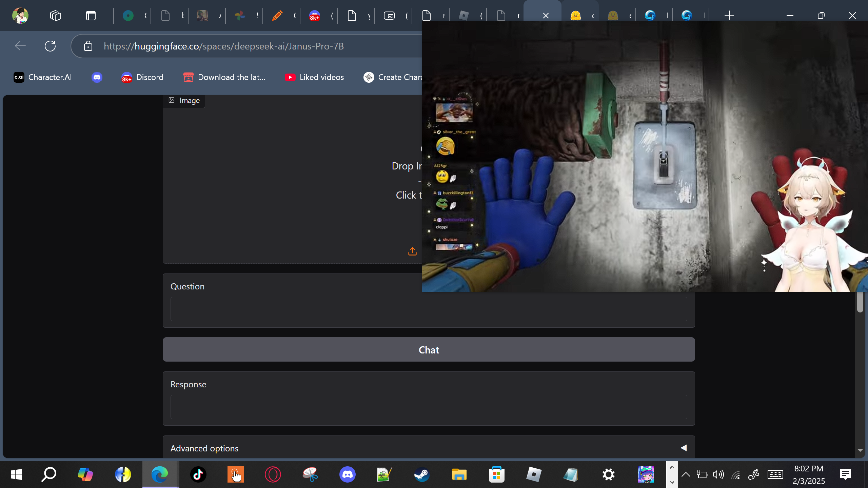Open the notification center icon
This screenshot has width=868, height=488.
[x=846, y=474]
